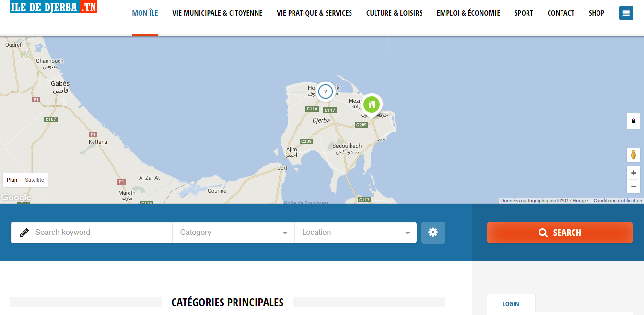Click the Al-Zar At label on map
Viewport: 644px width, 315px height.
150,178
